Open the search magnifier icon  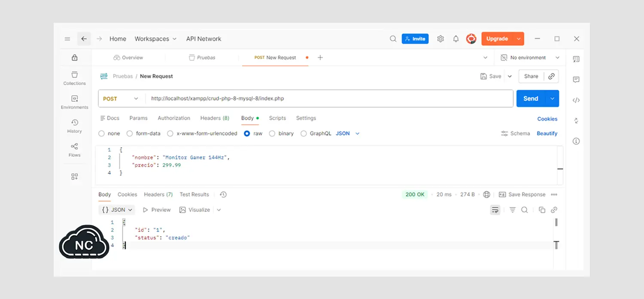click(x=393, y=39)
